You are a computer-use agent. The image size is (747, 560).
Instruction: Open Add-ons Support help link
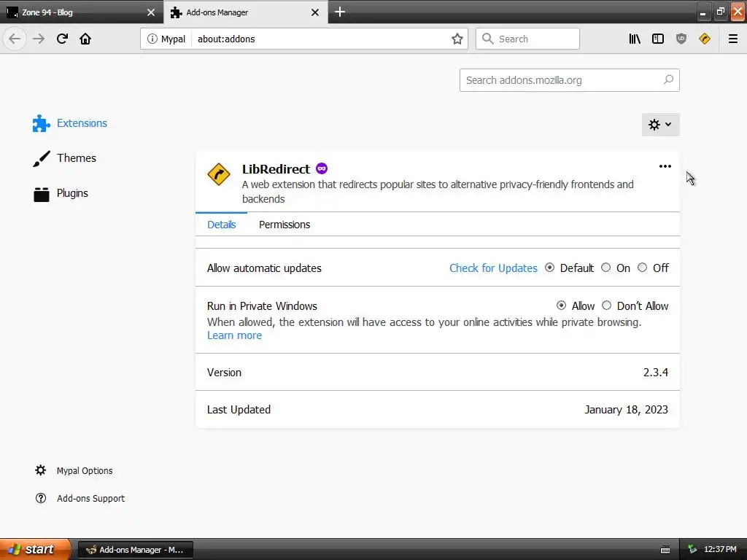click(80, 498)
